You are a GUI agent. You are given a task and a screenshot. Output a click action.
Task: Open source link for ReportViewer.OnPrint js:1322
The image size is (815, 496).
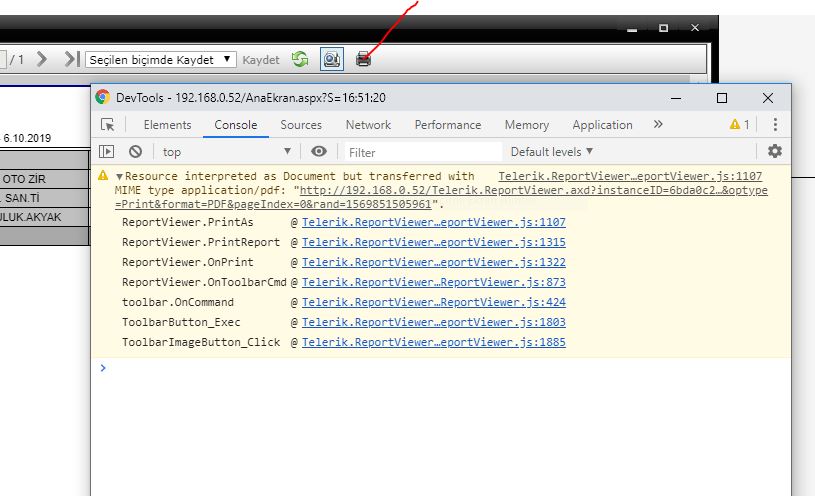pyautogui.click(x=433, y=262)
